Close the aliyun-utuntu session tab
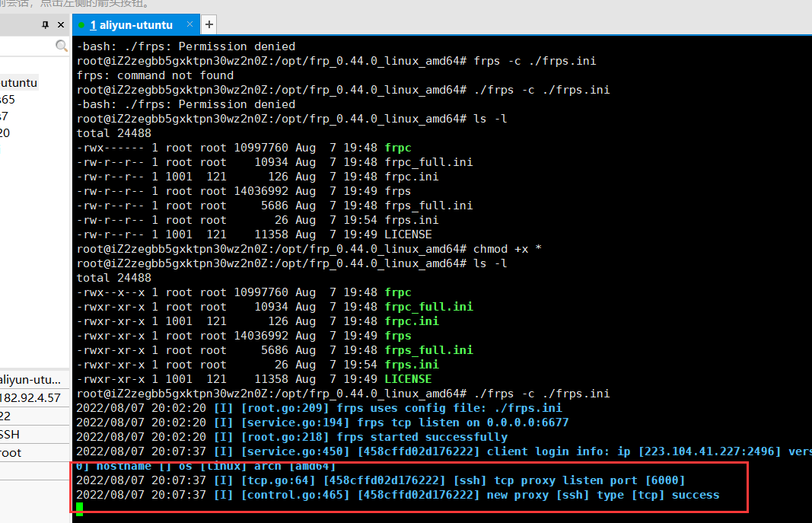 190,24
